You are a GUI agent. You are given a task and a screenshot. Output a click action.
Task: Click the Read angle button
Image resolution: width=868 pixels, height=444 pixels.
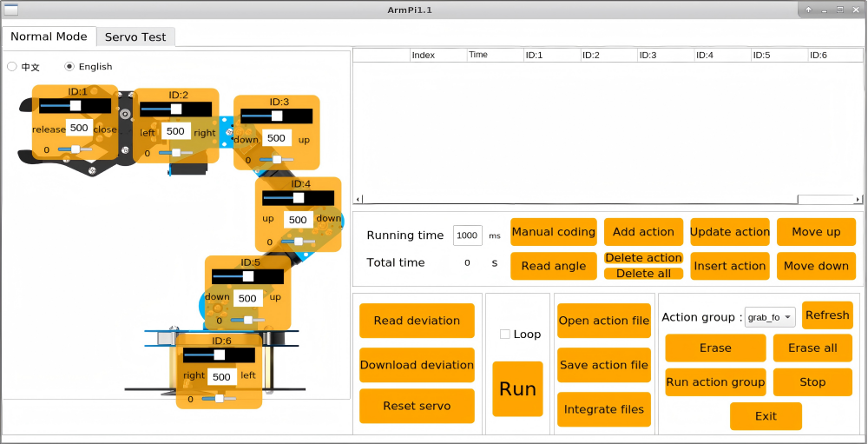554,266
